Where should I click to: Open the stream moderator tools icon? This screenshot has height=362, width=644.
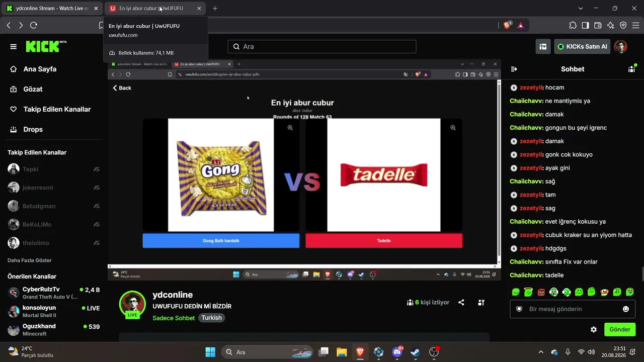[481, 303]
